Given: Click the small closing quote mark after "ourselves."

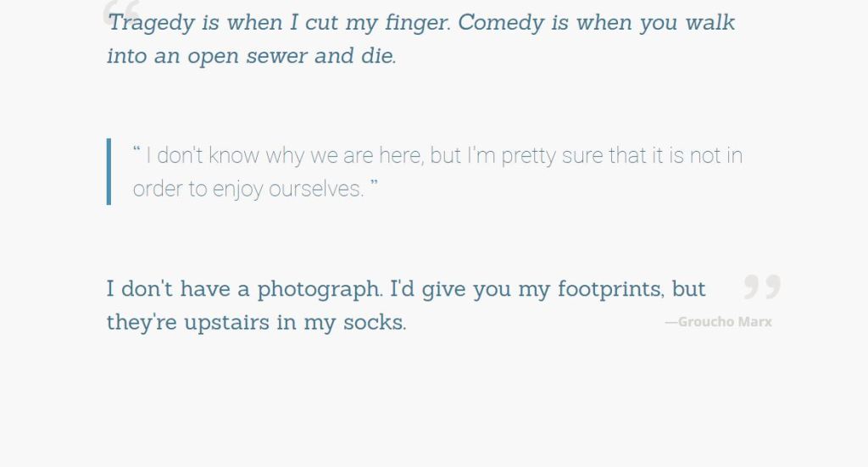Looking at the screenshot, I should coord(374,185).
